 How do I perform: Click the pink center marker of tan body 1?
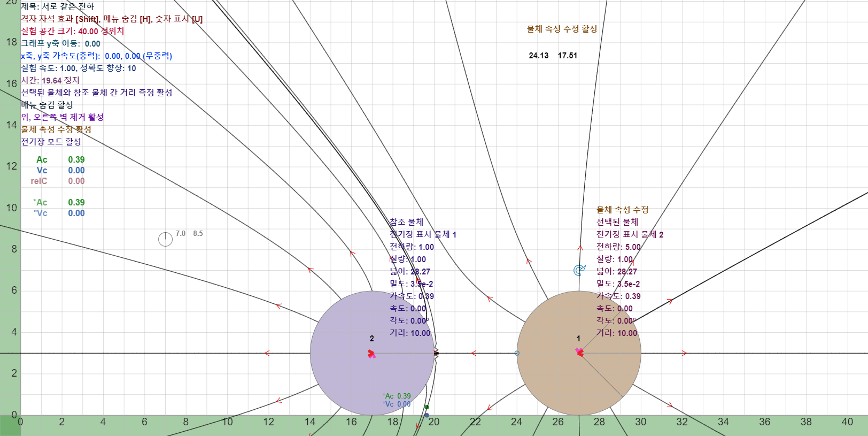point(579,352)
